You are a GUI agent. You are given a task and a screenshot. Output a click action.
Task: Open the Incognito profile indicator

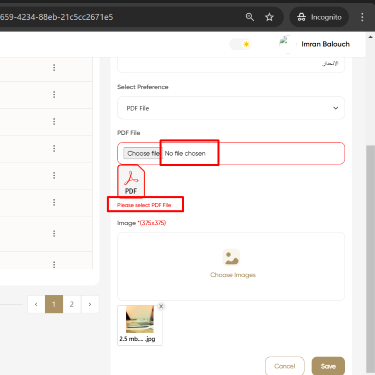tap(319, 17)
